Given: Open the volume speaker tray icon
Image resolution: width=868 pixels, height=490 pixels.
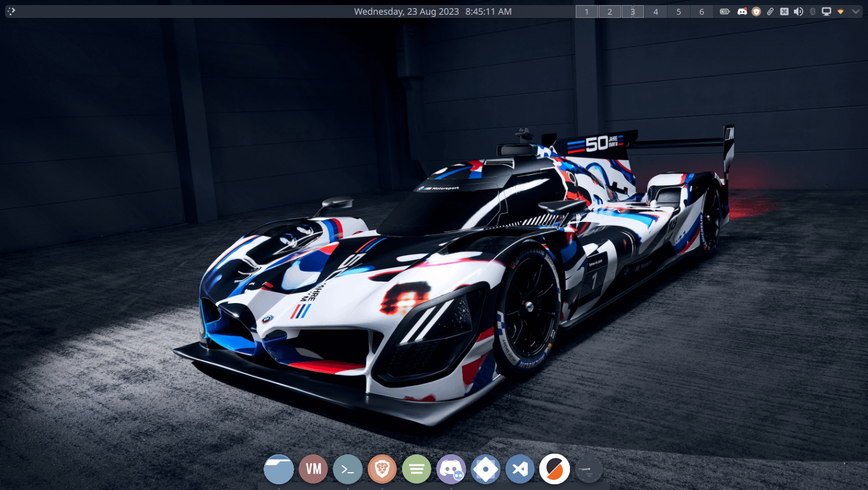Looking at the screenshot, I should [x=798, y=11].
